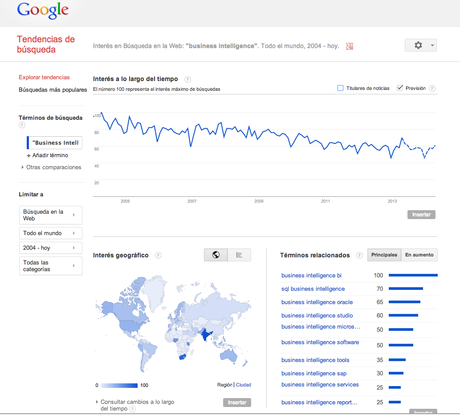Switch to list view of regions
The image size is (460, 415).
tap(239, 255)
